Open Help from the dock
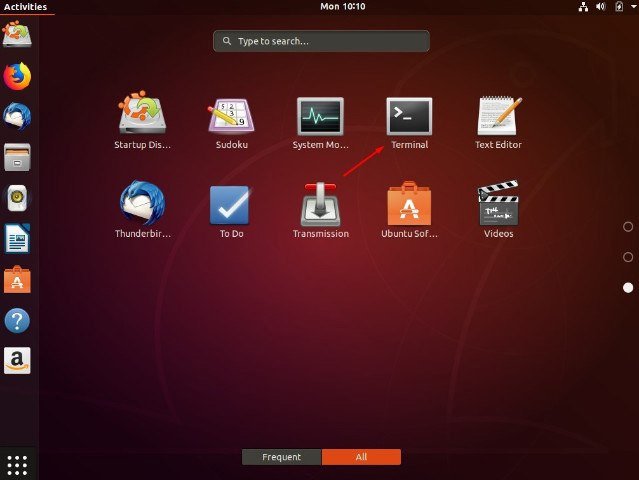The image size is (639, 480). pyautogui.click(x=17, y=321)
